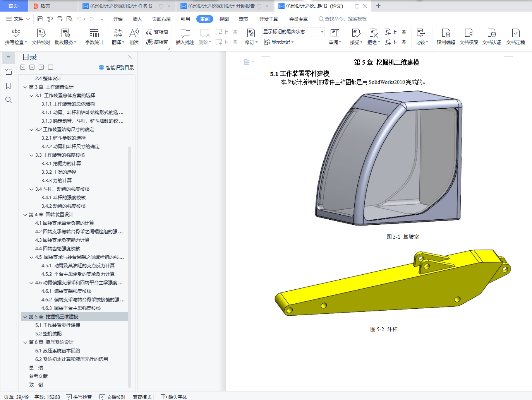Screen dimensions: 532x400
Task: Open the 视图 ribbon tab
Action: (x=224, y=19)
